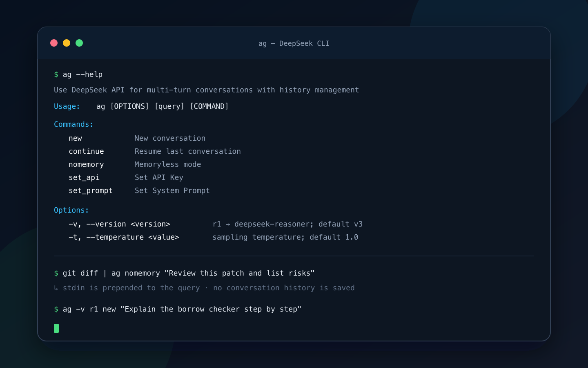Viewport: 588px width, 368px height.
Task: Click the 'ag [OPTIONS] [query] [COMMAND]' usage text
Action: coord(163,106)
